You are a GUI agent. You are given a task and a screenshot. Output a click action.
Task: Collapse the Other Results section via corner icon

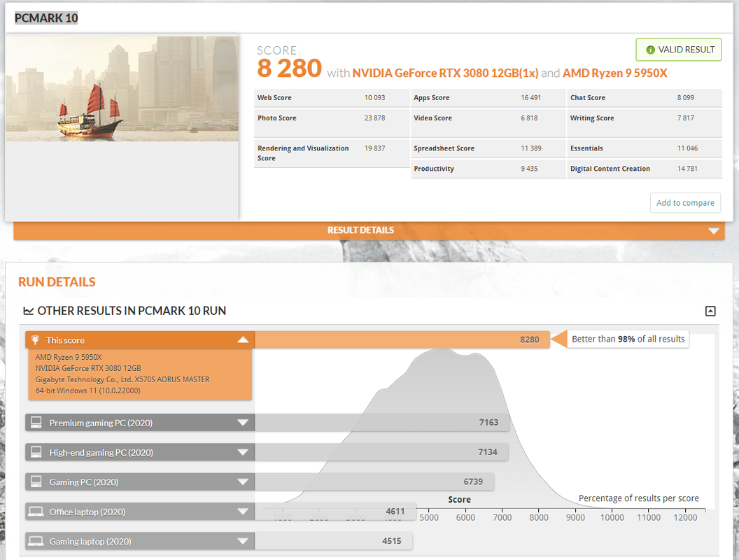point(710,311)
